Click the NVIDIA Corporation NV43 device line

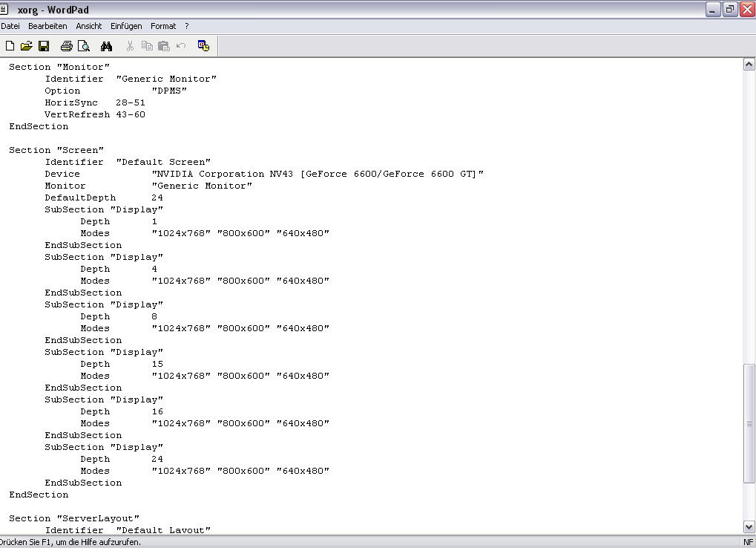(x=264, y=174)
